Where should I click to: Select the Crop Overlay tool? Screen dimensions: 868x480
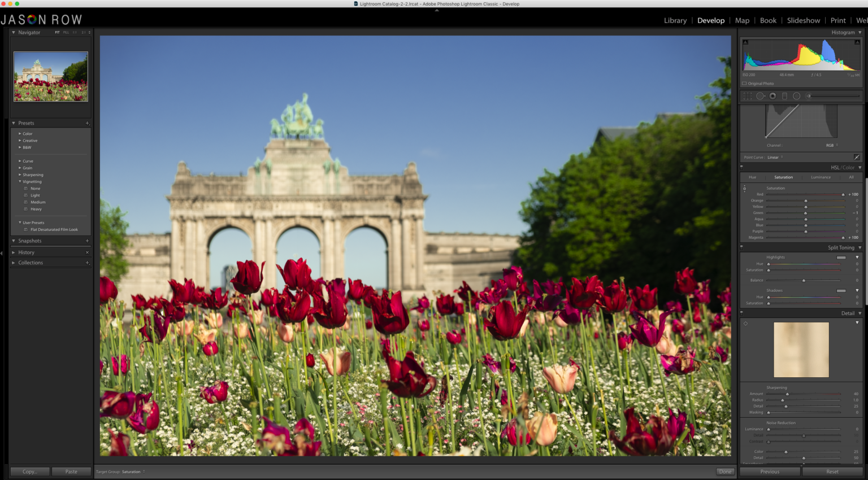[x=748, y=96]
